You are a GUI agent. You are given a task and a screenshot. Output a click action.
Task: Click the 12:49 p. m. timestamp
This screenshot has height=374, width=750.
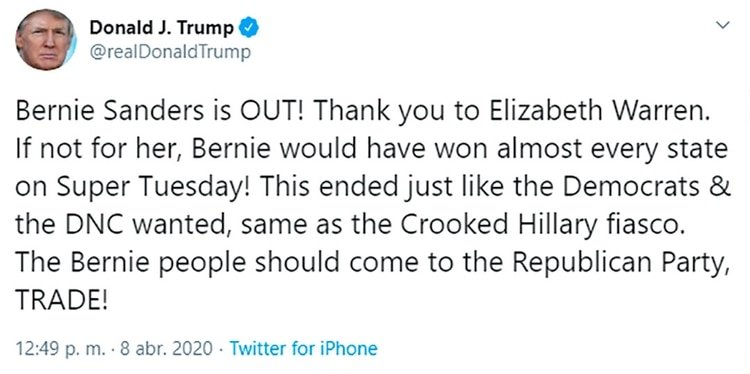click(60, 348)
